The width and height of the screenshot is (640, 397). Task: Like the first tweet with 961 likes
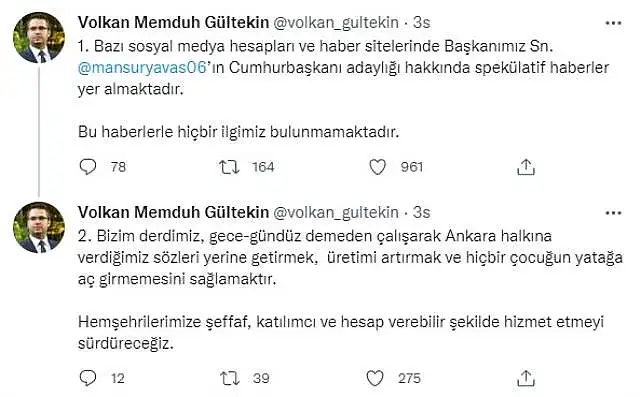pos(378,167)
